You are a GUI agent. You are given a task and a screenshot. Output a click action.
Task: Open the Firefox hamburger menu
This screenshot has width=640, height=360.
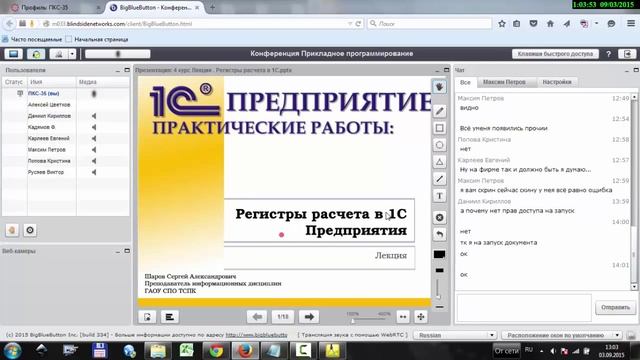[631, 24]
